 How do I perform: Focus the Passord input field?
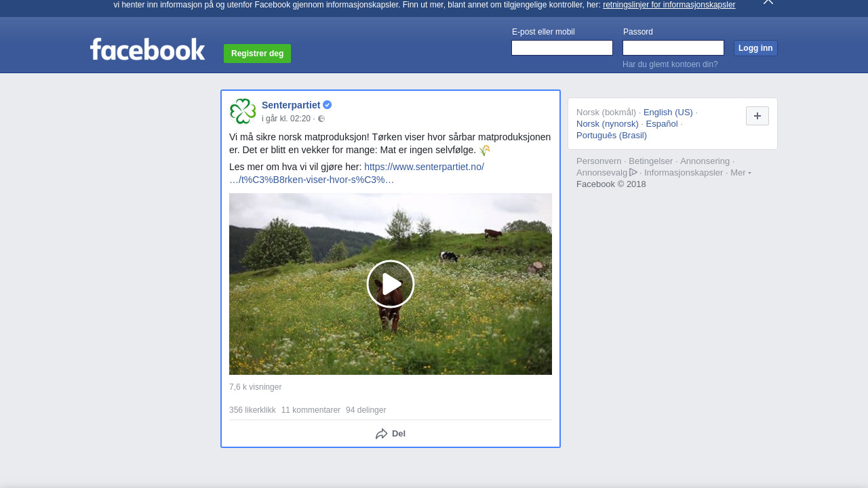pyautogui.click(x=673, y=47)
